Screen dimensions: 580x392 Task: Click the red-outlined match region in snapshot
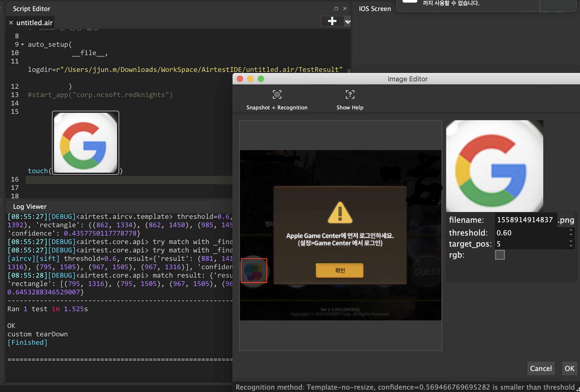(254, 271)
